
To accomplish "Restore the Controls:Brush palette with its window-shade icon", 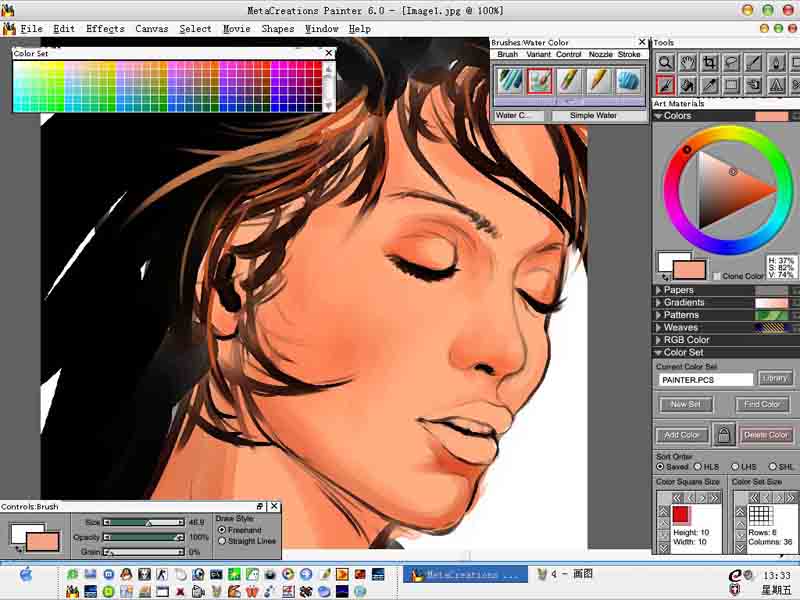I will [x=260, y=506].
